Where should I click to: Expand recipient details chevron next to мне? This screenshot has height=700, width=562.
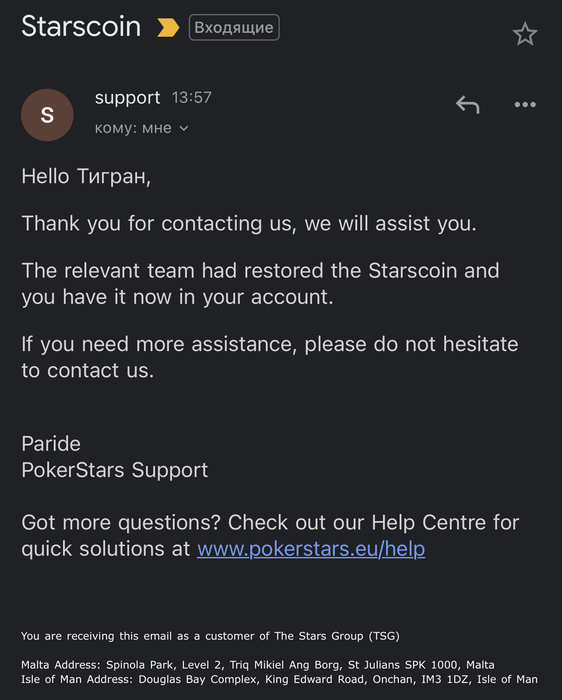(184, 129)
